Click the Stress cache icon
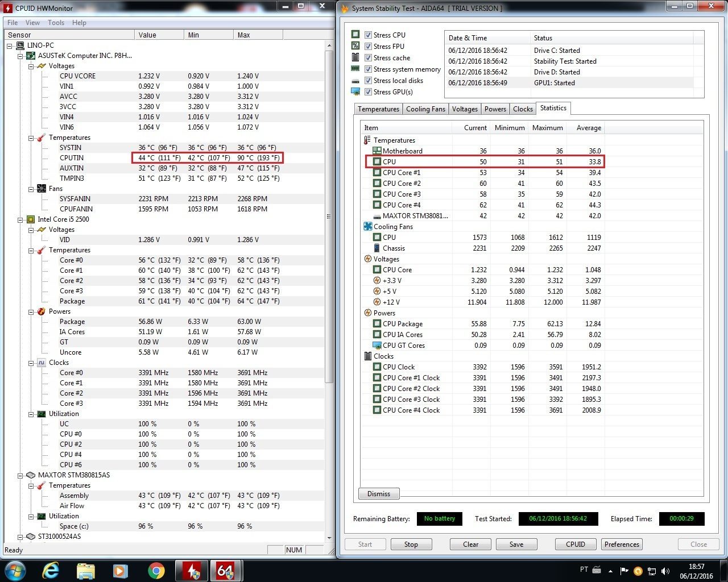728x582 pixels. 355,57
